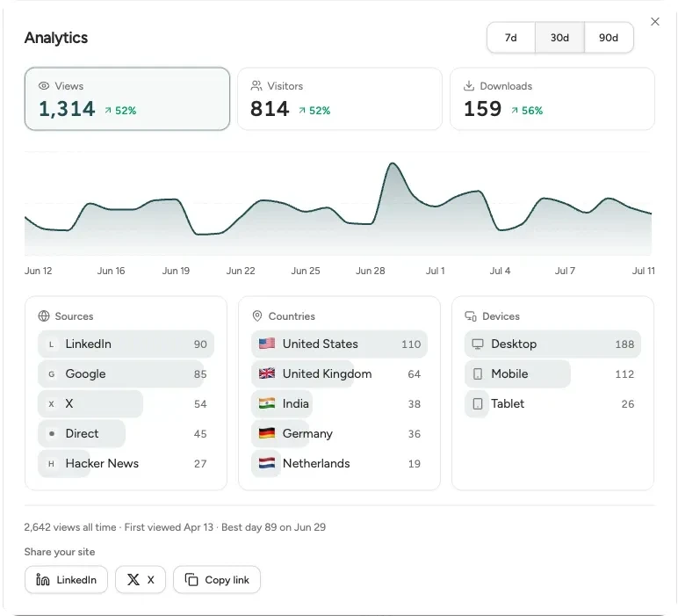
Task: Click the devices icon beside Devices heading
Action: [471, 316]
